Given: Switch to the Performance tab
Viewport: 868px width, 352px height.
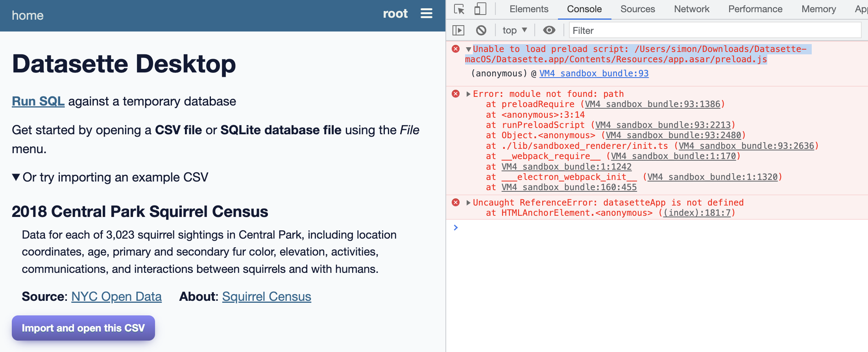Looking at the screenshot, I should [755, 9].
